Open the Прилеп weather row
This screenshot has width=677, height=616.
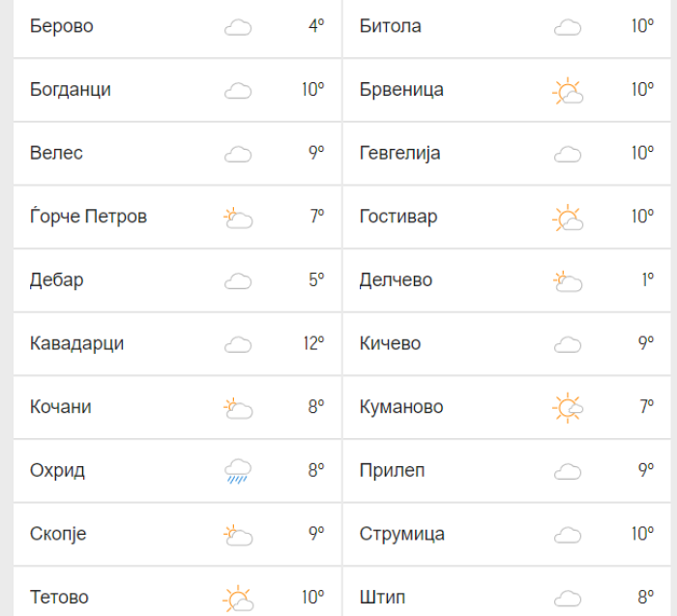pyautogui.click(x=507, y=471)
